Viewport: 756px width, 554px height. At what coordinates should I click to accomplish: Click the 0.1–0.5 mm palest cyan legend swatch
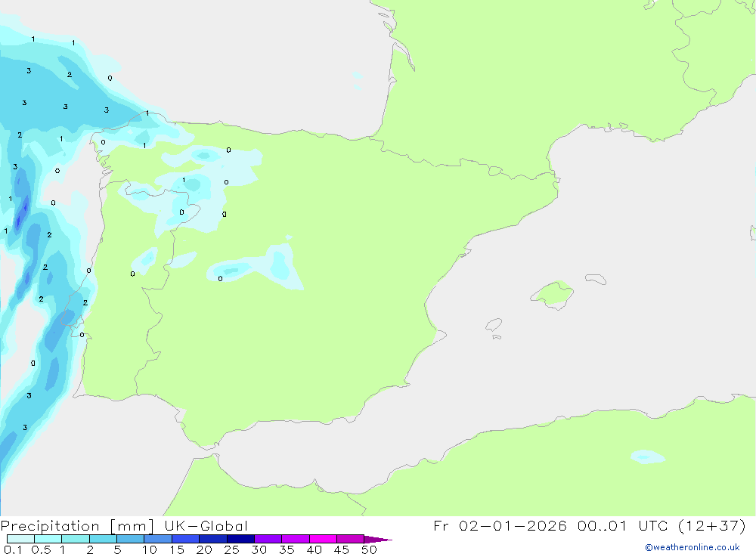pos(20,539)
